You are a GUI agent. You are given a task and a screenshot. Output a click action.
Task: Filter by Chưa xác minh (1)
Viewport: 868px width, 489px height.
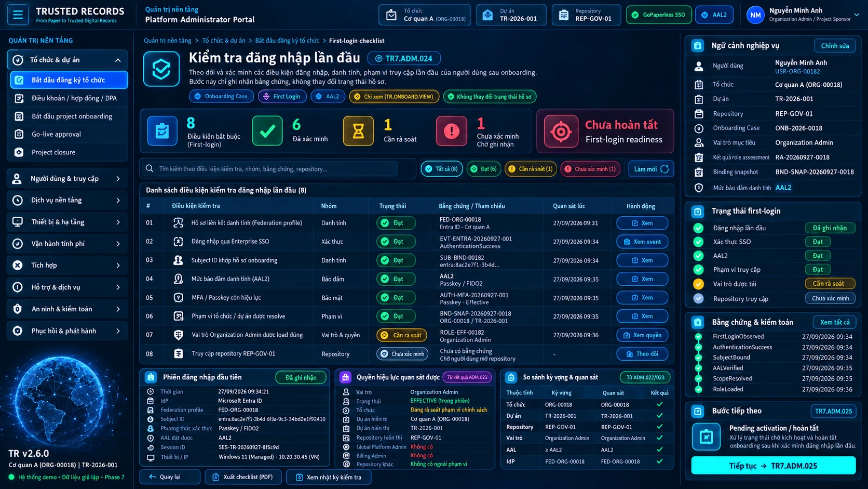pos(590,169)
